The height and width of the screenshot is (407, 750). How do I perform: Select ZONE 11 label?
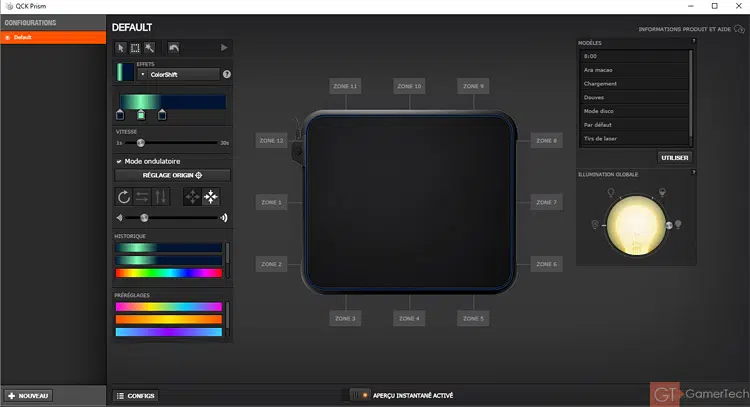click(345, 86)
